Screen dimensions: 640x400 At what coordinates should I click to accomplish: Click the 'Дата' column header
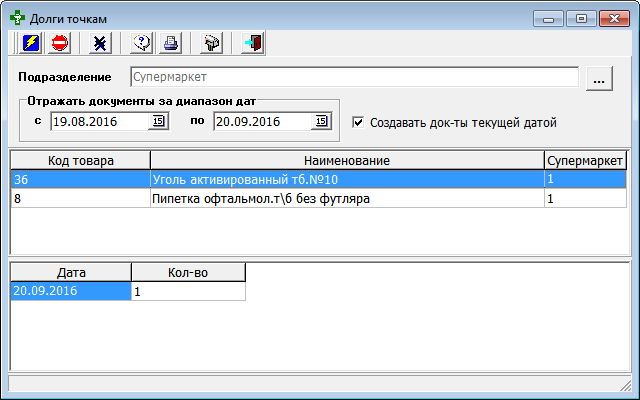71,272
